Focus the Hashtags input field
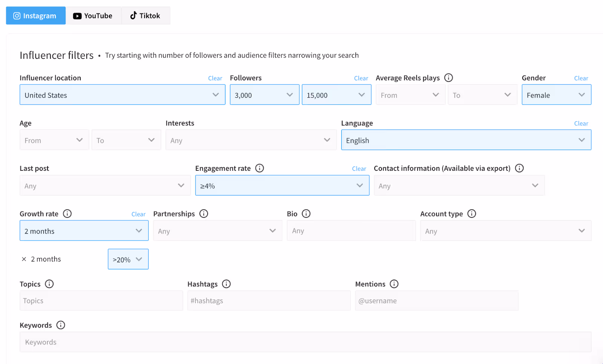The height and width of the screenshot is (364, 603). pyautogui.click(x=269, y=301)
